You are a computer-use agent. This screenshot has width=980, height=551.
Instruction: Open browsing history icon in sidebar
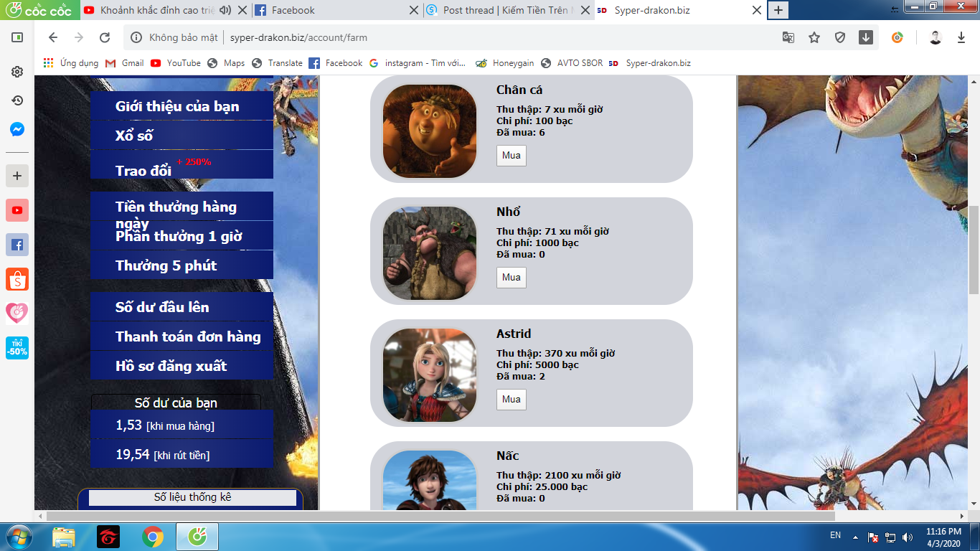17,100
